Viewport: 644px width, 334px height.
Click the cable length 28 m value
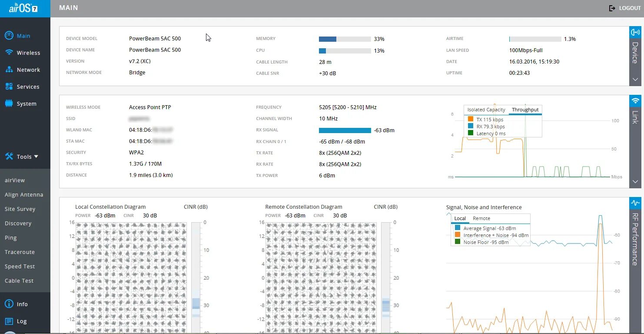325,62
